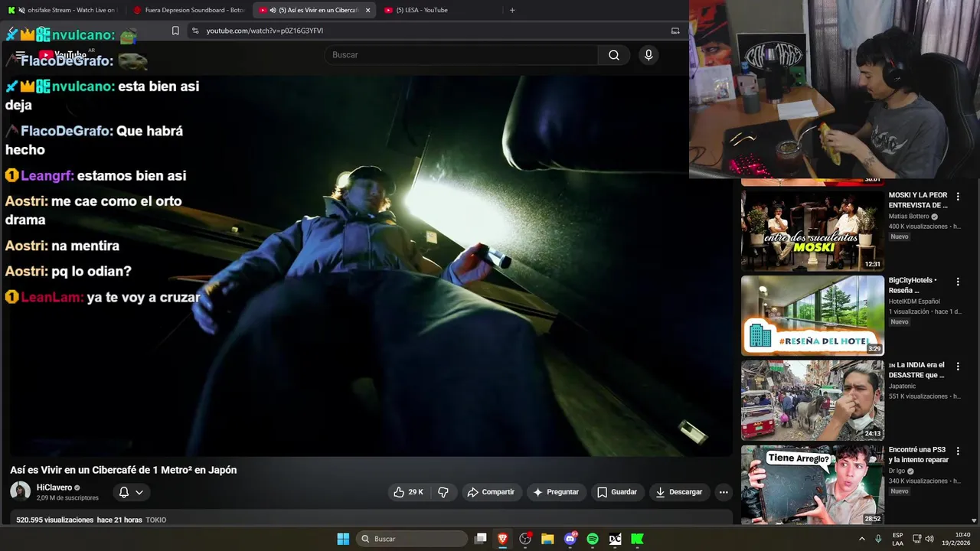Switch to ohsifake Stream Kick tab
Viewport: 980px width, 551px height.
(63, 10)
